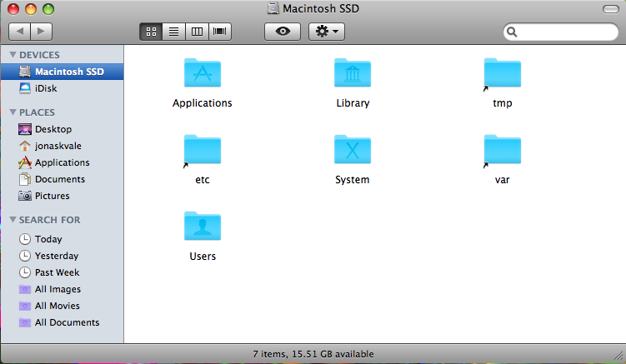This screenshot has height=364, width=626.
Task: Open the jonaskvale home folder
Action: (x=63, y=146)
